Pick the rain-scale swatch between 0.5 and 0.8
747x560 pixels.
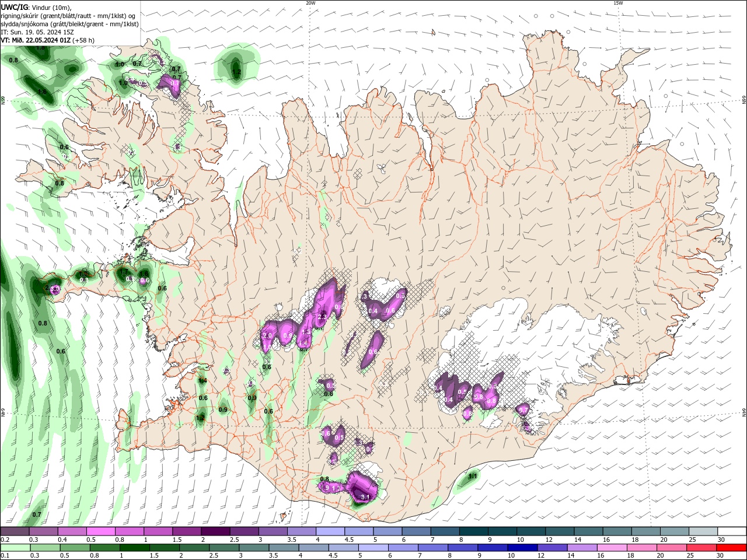pos(75,548)
